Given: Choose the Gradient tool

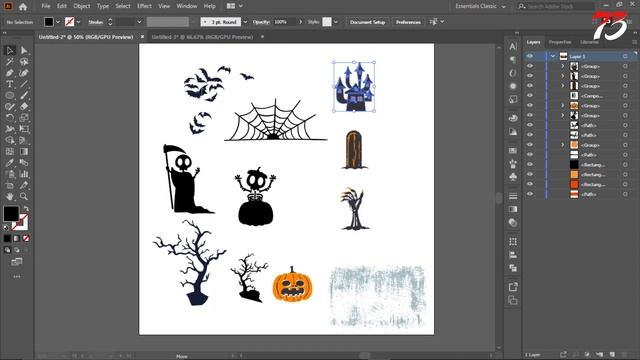Looking at the screenshot, I should click(24, 151).
